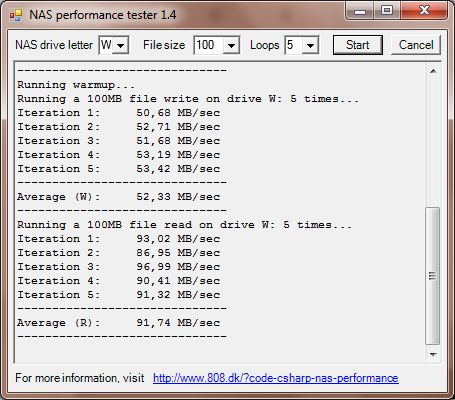Click the window title bar text

click(103, 15)
